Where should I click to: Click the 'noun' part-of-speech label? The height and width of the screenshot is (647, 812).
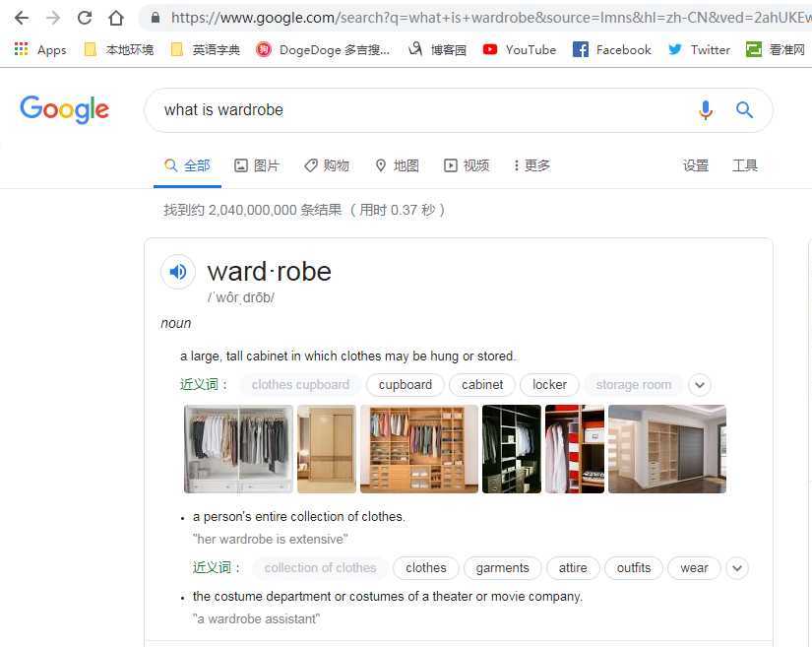(x=176, y=323)
